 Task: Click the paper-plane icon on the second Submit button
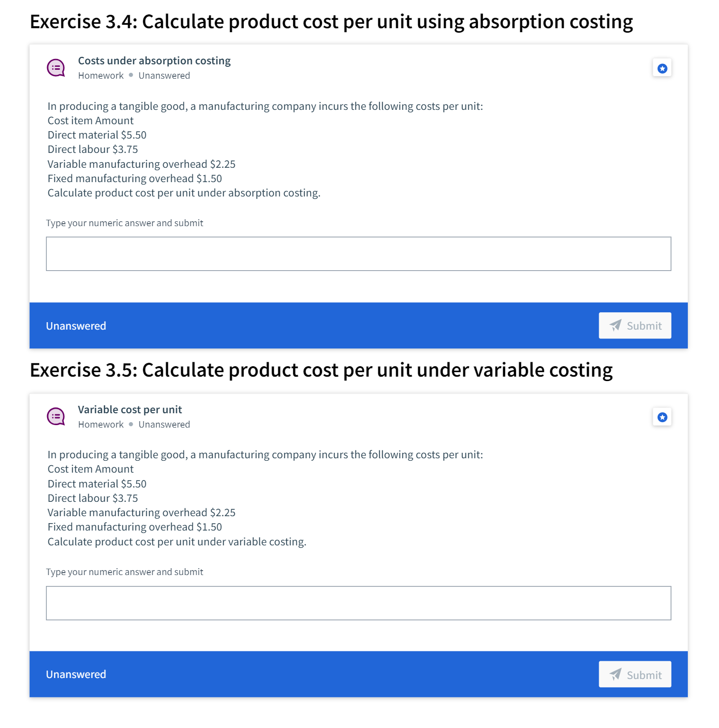pos(615,674)
